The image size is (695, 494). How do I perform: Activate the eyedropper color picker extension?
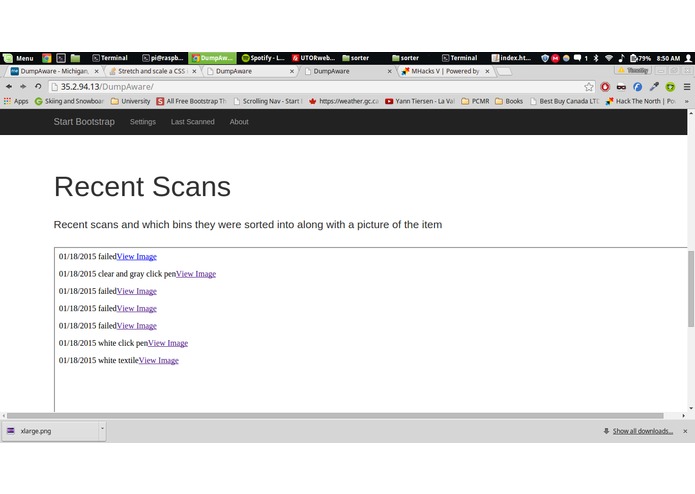click(x=654, y=87)
